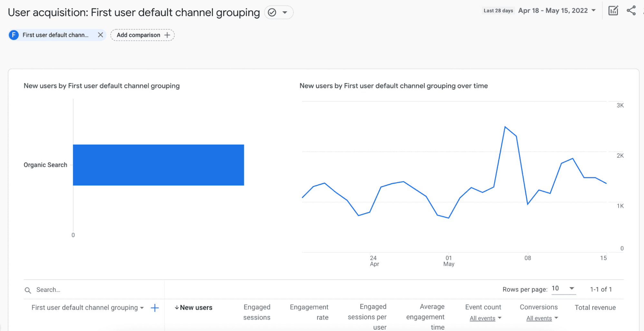Viewport: 644px width, 331px height.
Task: Click the blue Organic Search bar
Action: tap(158, 165)
